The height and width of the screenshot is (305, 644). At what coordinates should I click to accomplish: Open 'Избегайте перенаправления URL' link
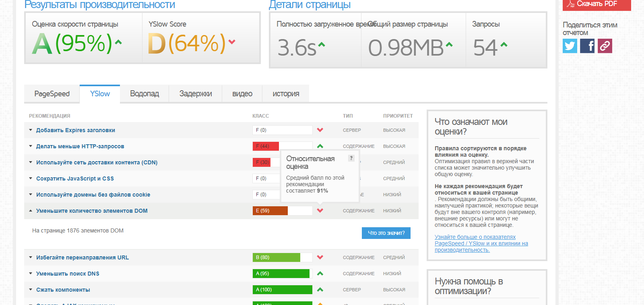click(83, 257)
